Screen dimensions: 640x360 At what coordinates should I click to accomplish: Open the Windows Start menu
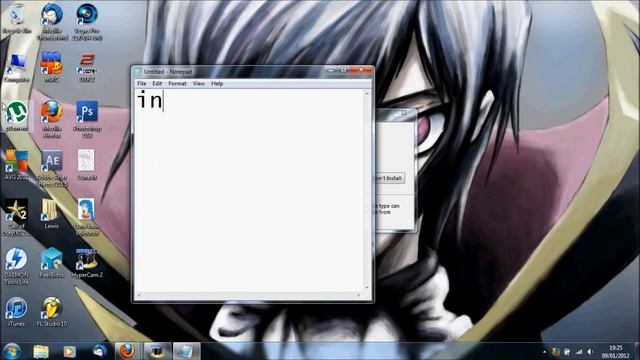11,351
